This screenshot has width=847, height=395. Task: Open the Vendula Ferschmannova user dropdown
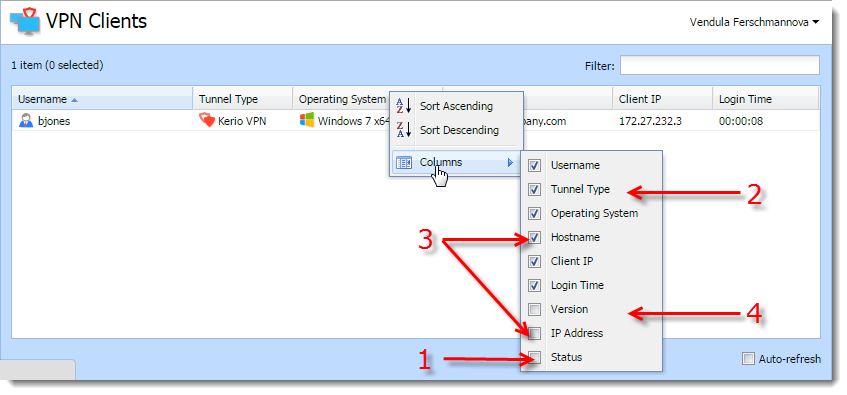[754, 22]
